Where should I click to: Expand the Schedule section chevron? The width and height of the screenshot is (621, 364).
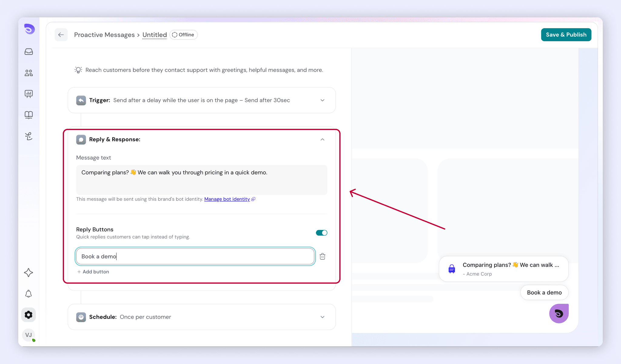pyautogui.click(x=322, y=317)
